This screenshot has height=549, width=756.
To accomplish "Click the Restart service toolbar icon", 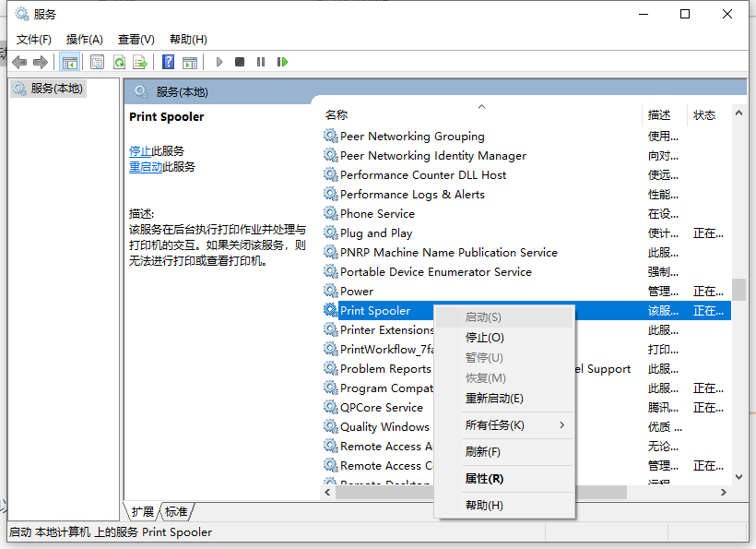I will (282, 62).
